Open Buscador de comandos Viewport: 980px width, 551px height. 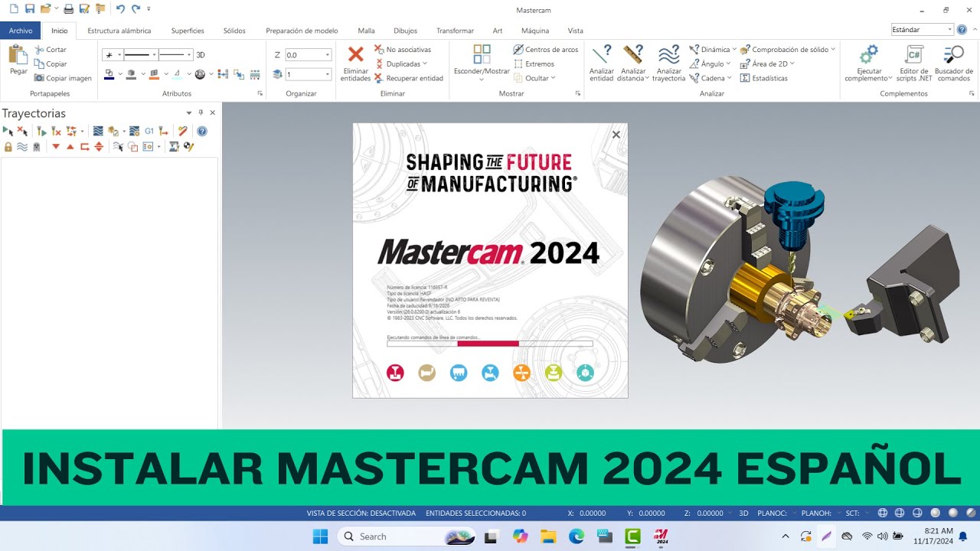(953, 64)
